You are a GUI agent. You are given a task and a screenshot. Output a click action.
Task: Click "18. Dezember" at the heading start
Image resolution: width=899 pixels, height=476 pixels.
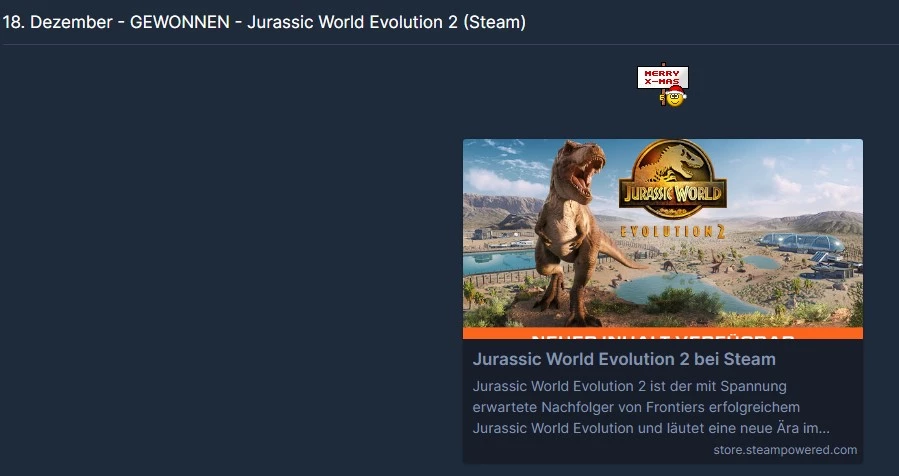click(58, 22)
